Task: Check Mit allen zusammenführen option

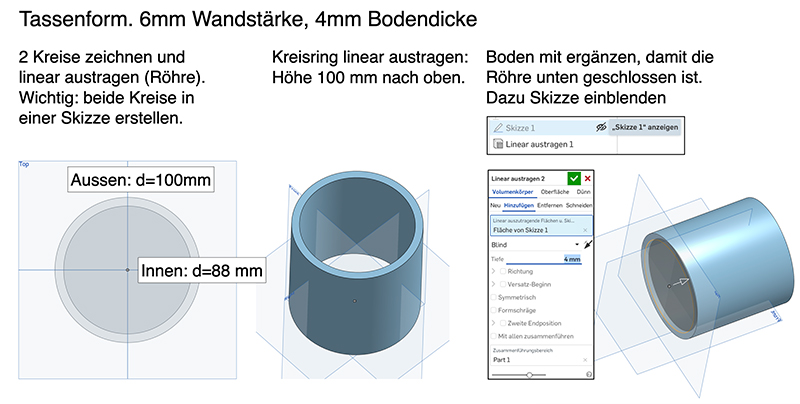Action: (494, 336)
